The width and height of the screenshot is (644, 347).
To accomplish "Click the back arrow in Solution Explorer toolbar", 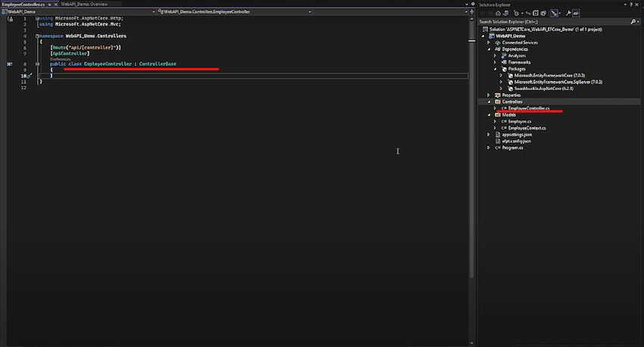I will [x=483, y=13].
